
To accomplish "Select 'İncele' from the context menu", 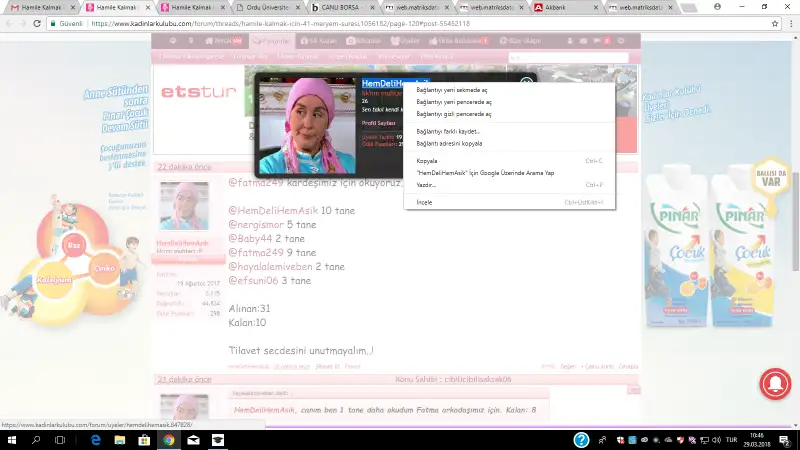I will click(x=424, y=201).
